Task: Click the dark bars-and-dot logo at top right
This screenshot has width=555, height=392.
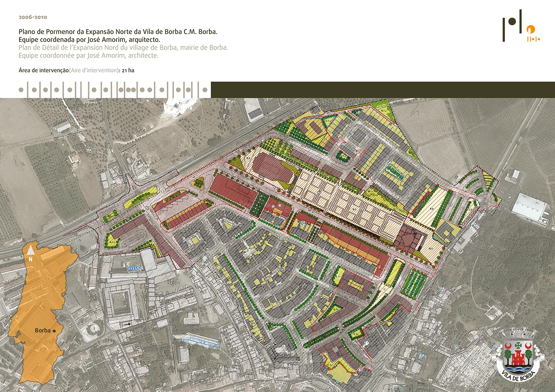Action: tap(512, 25)
